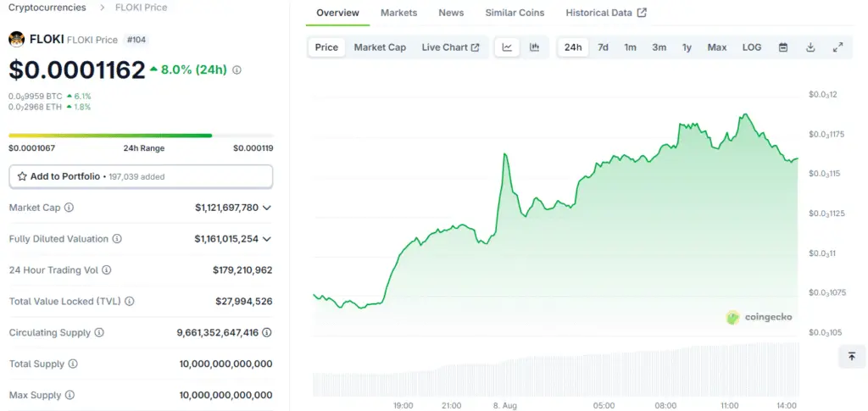Click the $0.0001162 price text

tap(77, 70)
